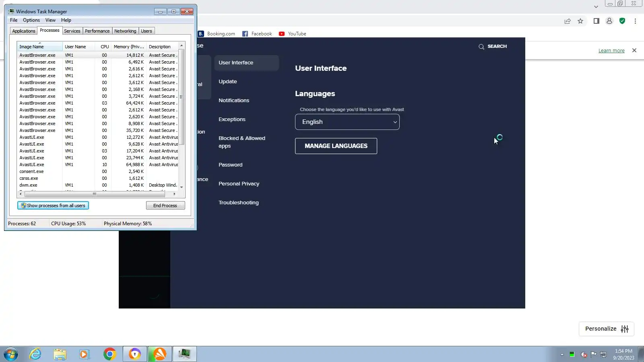644x362 pixels.
Task: Click the green CPU meter tray icon
Action: pos(572,354)
